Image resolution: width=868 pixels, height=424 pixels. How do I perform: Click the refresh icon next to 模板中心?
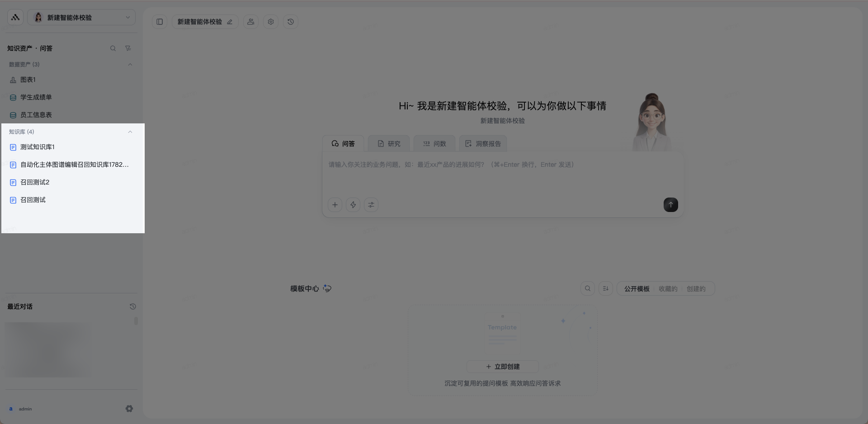point(327,288)
